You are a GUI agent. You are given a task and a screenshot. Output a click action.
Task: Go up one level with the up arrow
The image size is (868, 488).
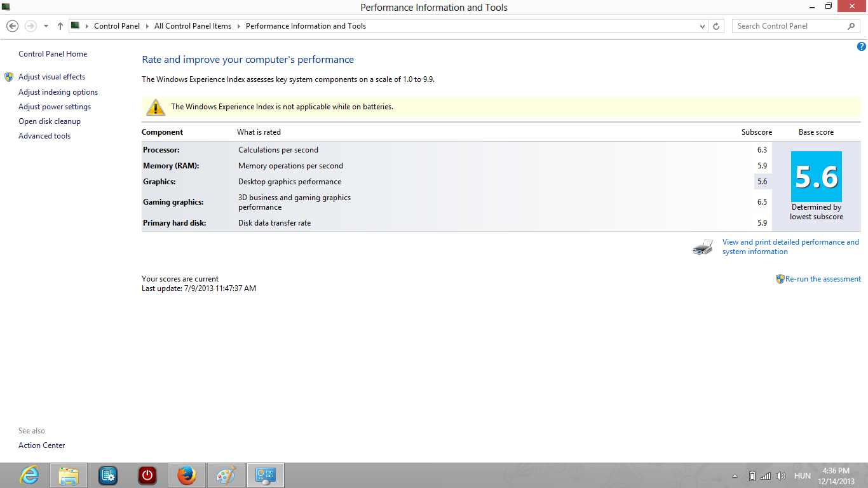(x=60, y=26)
